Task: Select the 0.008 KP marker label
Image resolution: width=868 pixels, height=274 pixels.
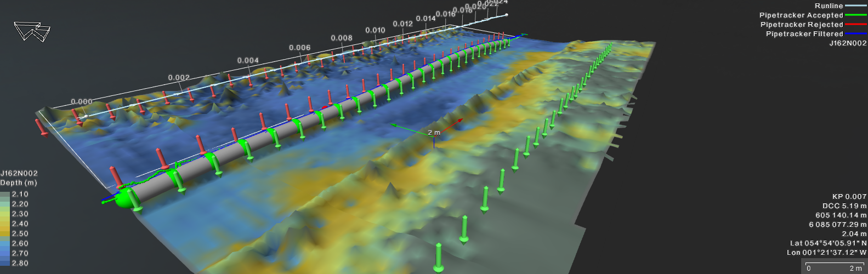Action: coord(342,38)
